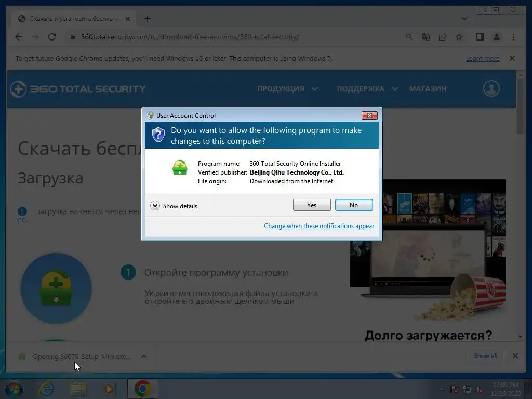Click the page vertical scrollbar
Screen dimensions: 532x399
(x=520, y=107)
